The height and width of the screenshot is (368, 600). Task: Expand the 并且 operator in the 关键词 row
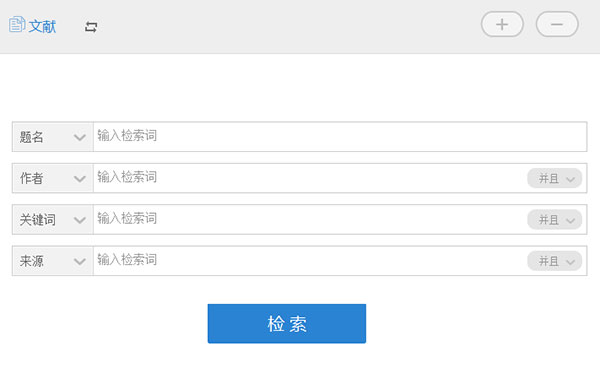[x=554, y=220]
